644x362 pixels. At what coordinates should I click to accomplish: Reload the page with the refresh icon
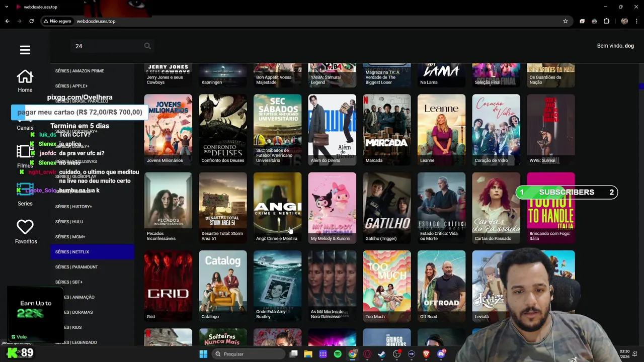click(31, 21)
